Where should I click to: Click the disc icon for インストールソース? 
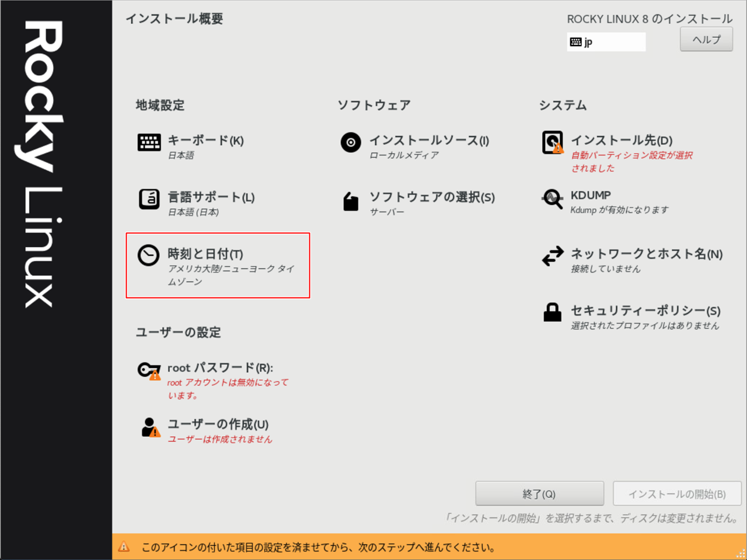coord(351,142)
